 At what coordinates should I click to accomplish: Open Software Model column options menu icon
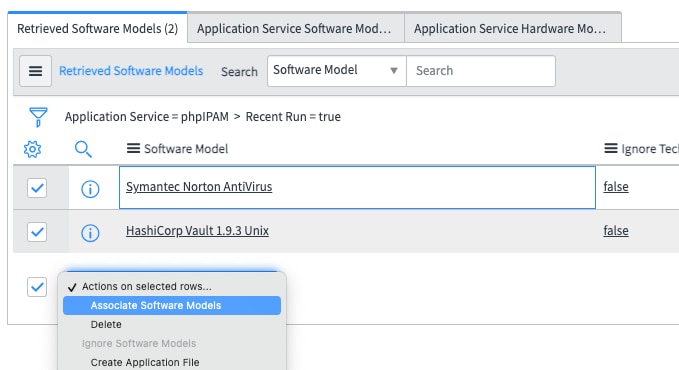pos(133,149)
